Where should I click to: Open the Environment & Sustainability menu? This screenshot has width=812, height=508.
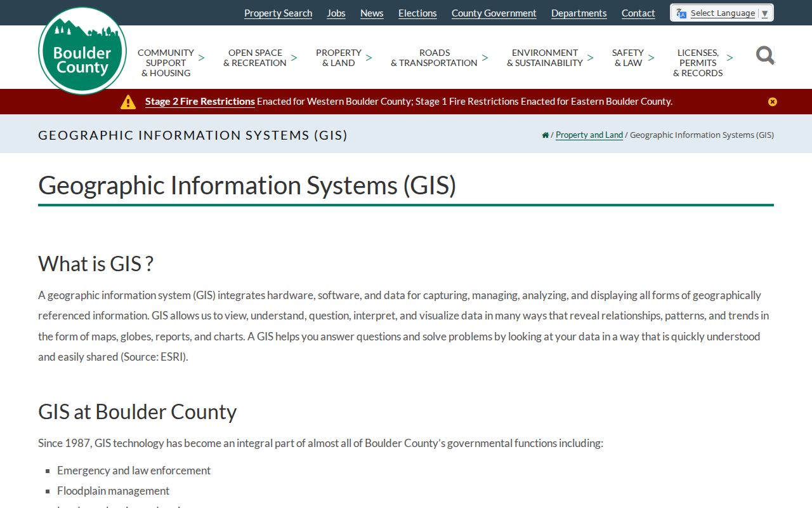[545, 58]
